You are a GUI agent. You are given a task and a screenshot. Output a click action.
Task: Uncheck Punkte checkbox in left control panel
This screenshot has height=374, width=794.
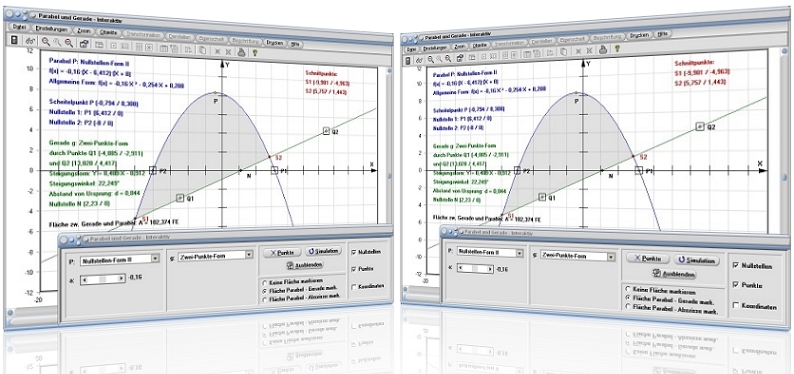353,269
